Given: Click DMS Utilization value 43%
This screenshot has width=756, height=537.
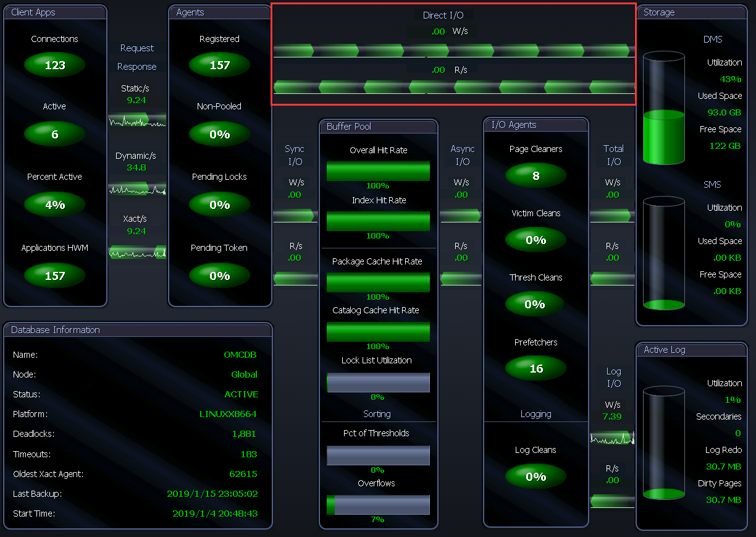Looking at the screenshot, I should tap(731, 79).
